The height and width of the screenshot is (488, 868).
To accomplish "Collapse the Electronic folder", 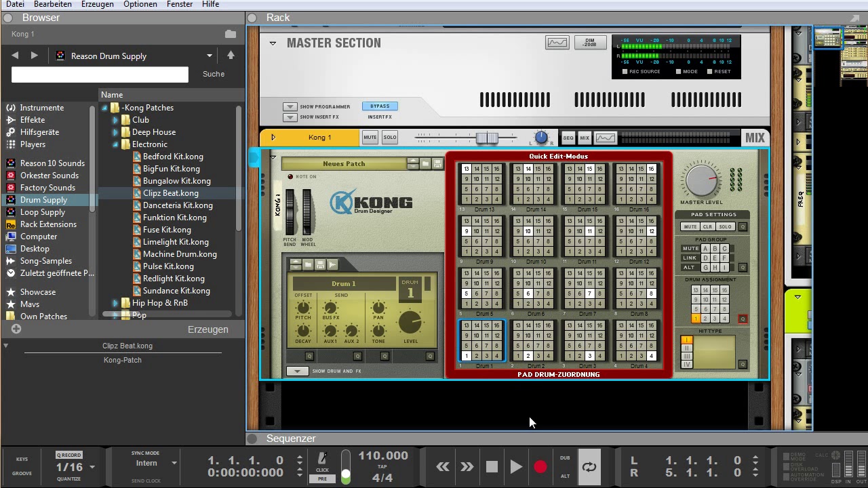I will pyautogui.click(x=115, y=144).
